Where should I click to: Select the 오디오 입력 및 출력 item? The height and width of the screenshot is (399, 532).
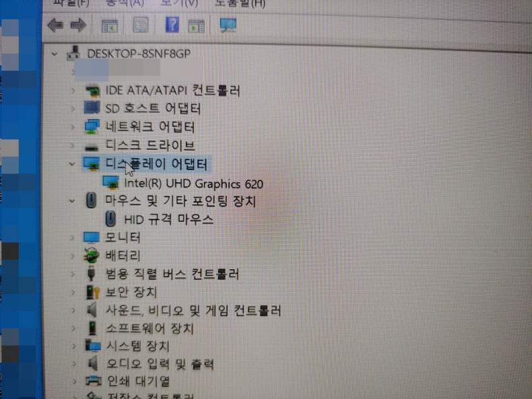coord(159,365)
